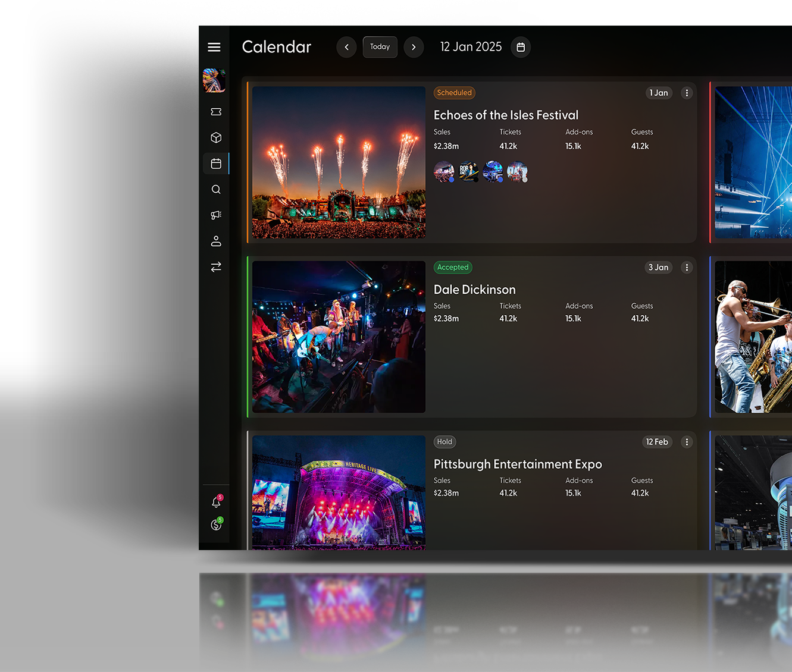Click the Echoes festival fireworks thumbnail
This screenshot has width=792, height=672.
tap(339, 162)
